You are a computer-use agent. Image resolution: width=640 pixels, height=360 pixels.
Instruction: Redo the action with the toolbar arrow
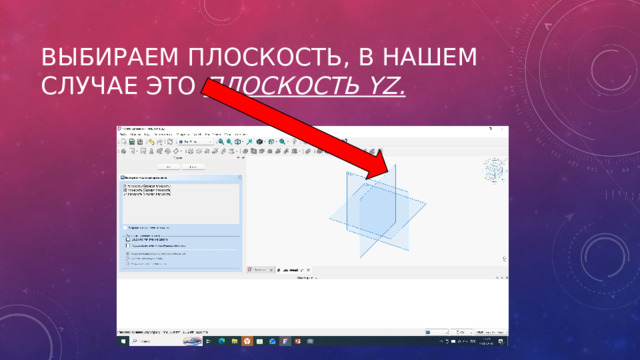click(160, 142)
